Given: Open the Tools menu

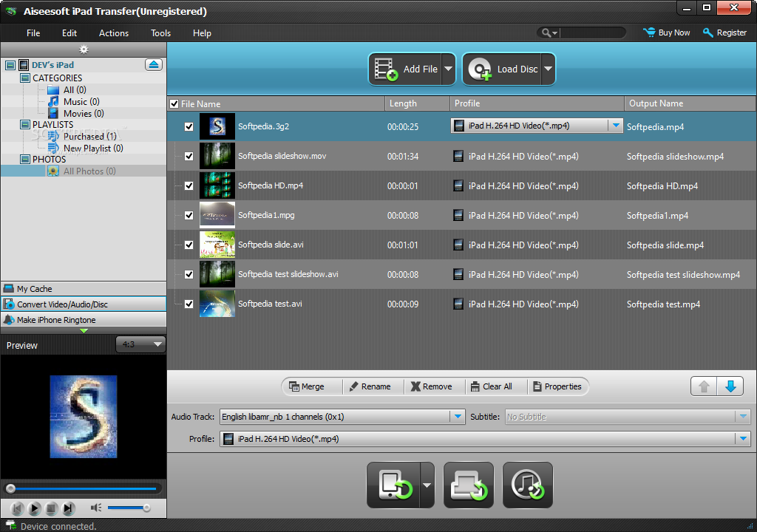Looking at the screenshot, I should (160, 33).
